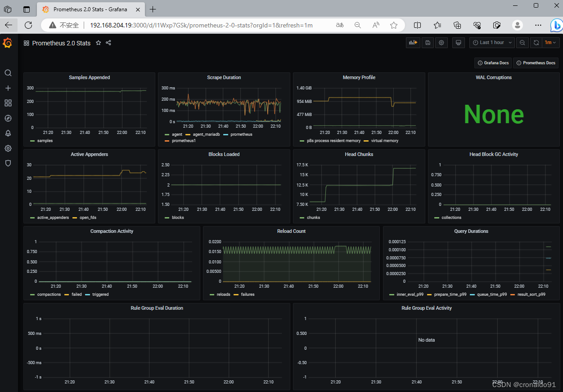Go back with browser back arrow
This screenshot has width=563, height=392.
[x=9, y=25]
